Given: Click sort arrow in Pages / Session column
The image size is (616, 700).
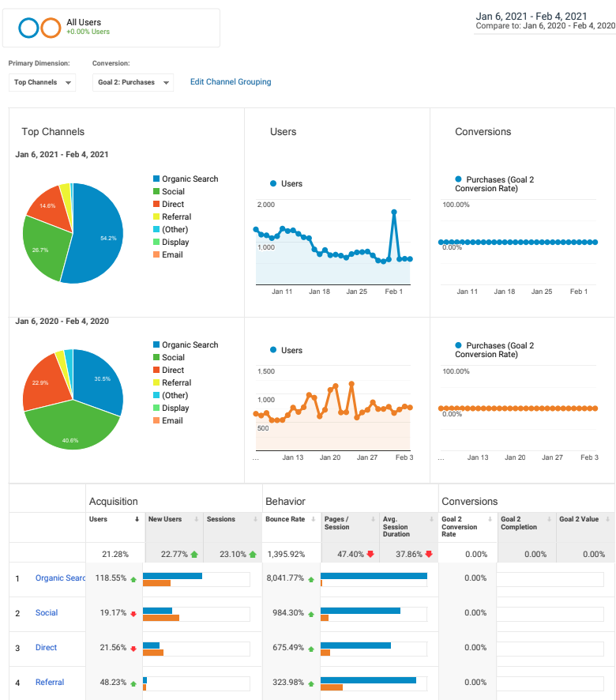Looking at the screenshot, I should tap(370, 519).
